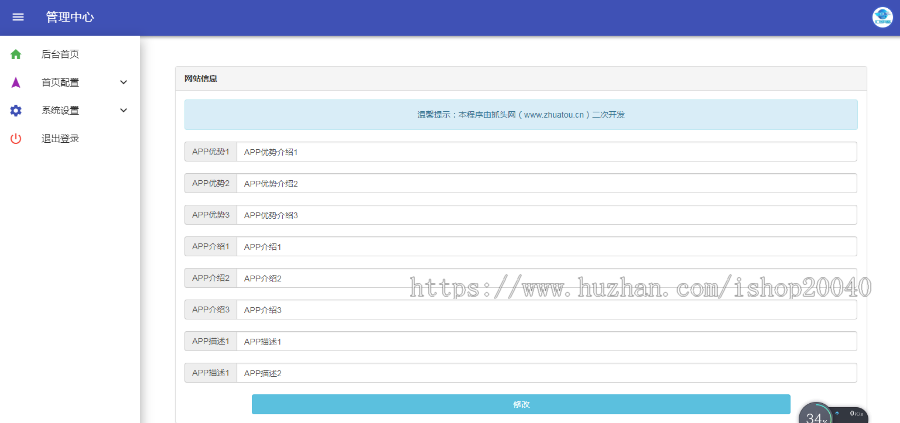Click the 网站信息 panel heading
900x423 pixels.
click(200, 79)
